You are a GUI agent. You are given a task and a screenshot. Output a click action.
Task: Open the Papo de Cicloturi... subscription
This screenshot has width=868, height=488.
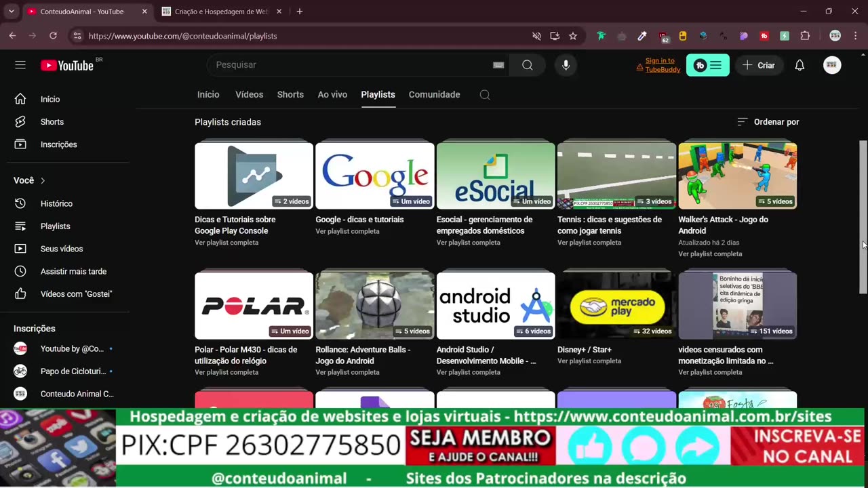(66, 371)
